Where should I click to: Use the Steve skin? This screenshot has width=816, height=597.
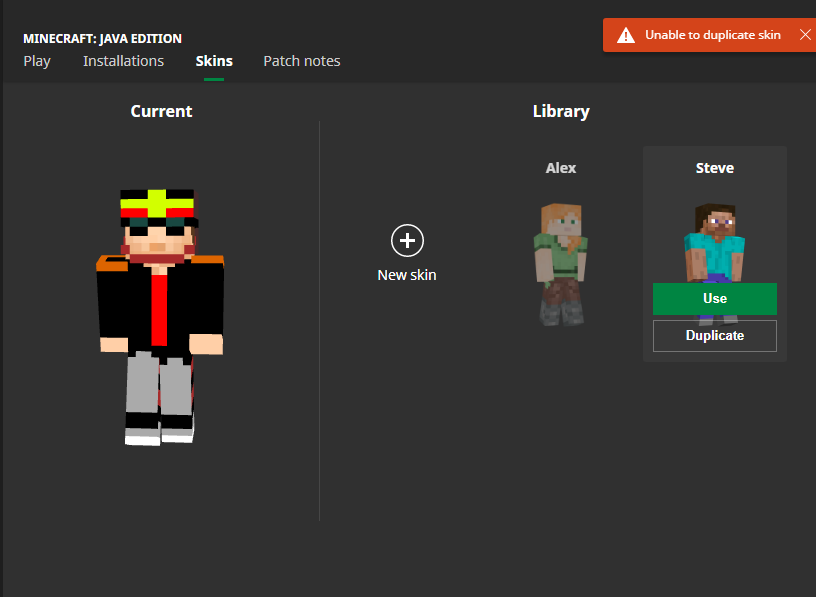pyautogui.click(x=715, y=299)
